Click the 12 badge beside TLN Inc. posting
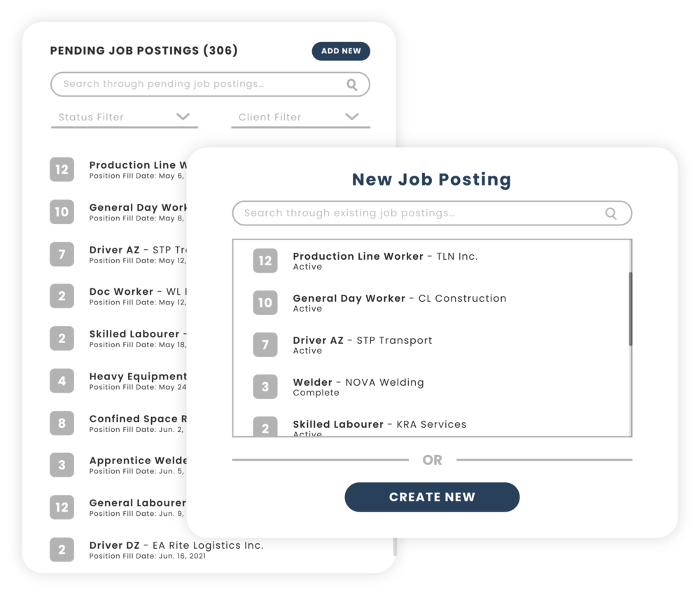 click(x=265, y=260)
